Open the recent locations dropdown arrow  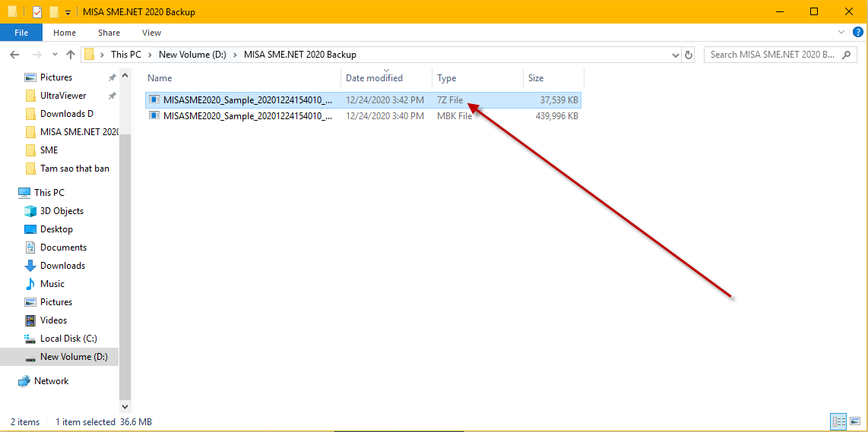[x=55, y=55]
